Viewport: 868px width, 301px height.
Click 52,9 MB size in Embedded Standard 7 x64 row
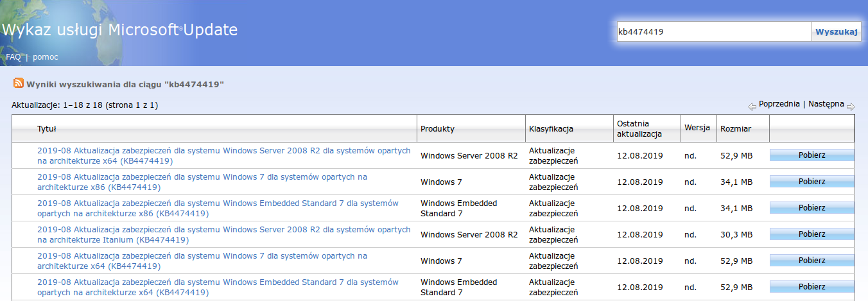point(736,287)
